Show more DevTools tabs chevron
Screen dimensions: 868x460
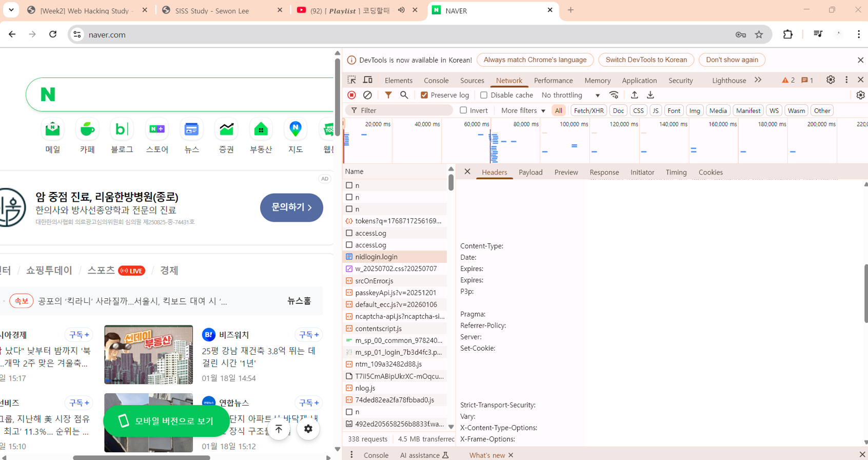click(x=758, y=80)
